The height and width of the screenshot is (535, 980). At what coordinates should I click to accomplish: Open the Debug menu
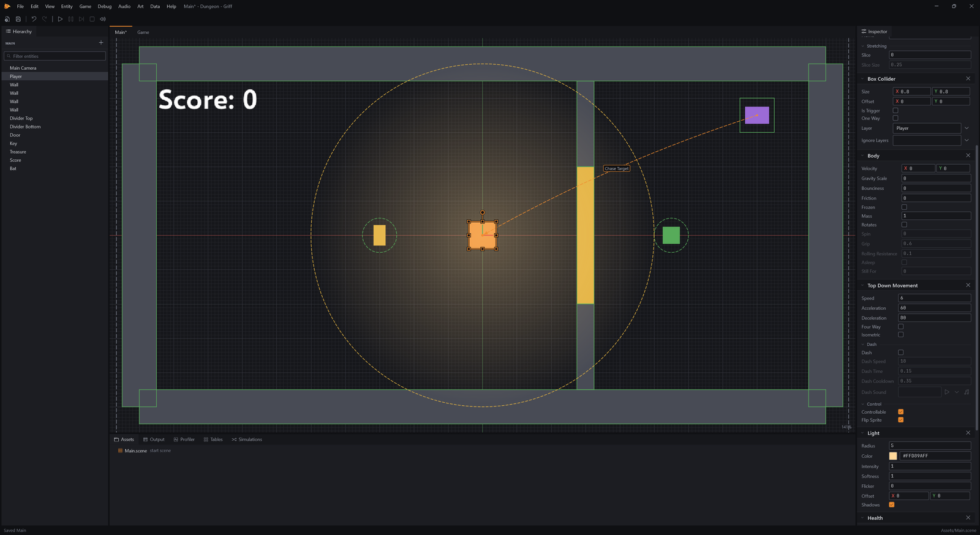(x=105, y=6)
